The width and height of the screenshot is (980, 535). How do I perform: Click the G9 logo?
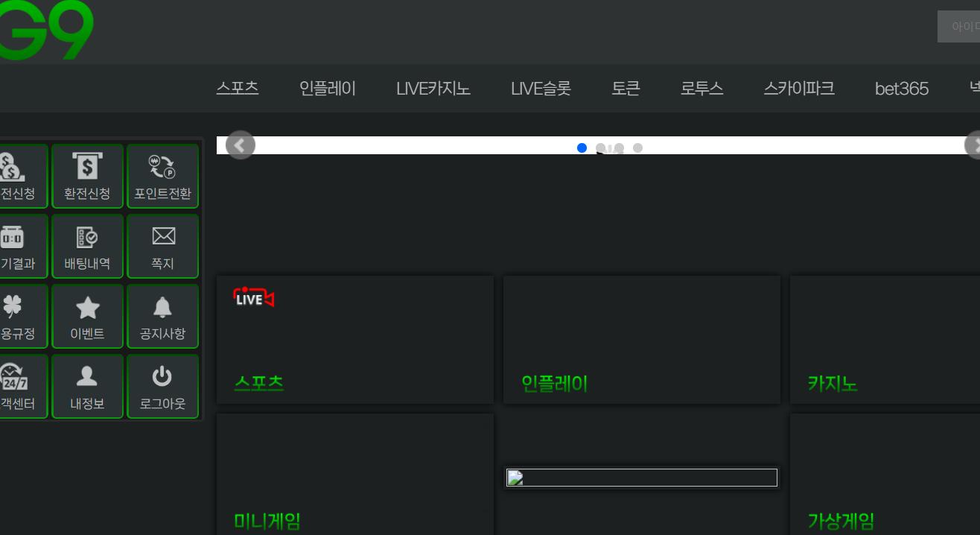(x=46, y=30)
